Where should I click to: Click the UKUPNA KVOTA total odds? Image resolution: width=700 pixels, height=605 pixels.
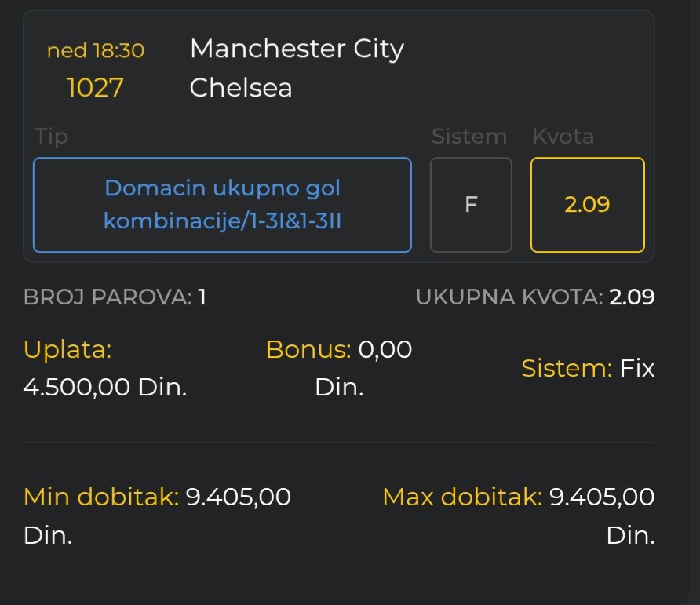pyautogui.click(x=632, y=297)
